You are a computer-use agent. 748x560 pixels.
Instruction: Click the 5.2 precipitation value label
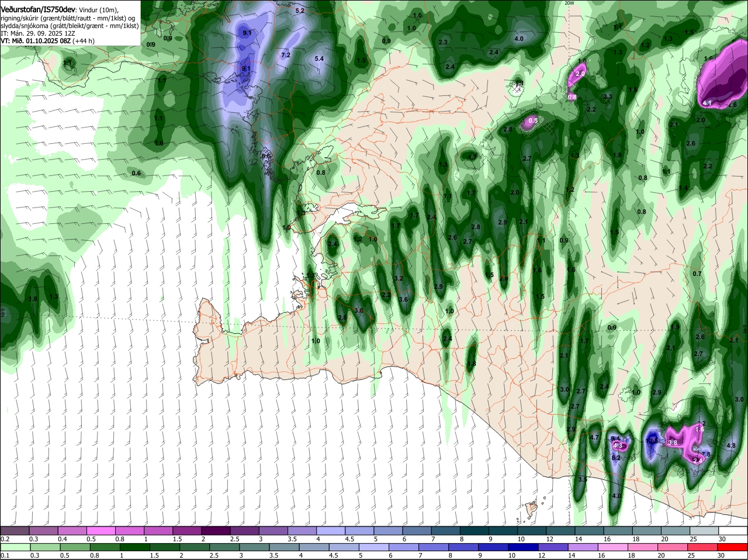pyautogui.click(x=300, y=11)
